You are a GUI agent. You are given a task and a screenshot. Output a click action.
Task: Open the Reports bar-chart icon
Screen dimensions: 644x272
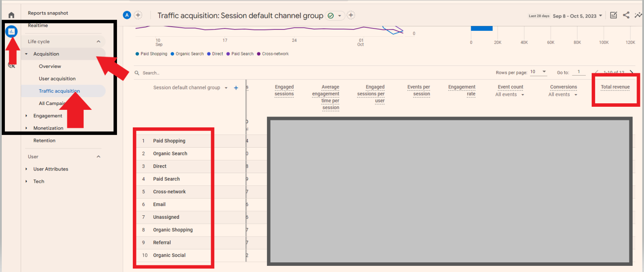point(11,31)
